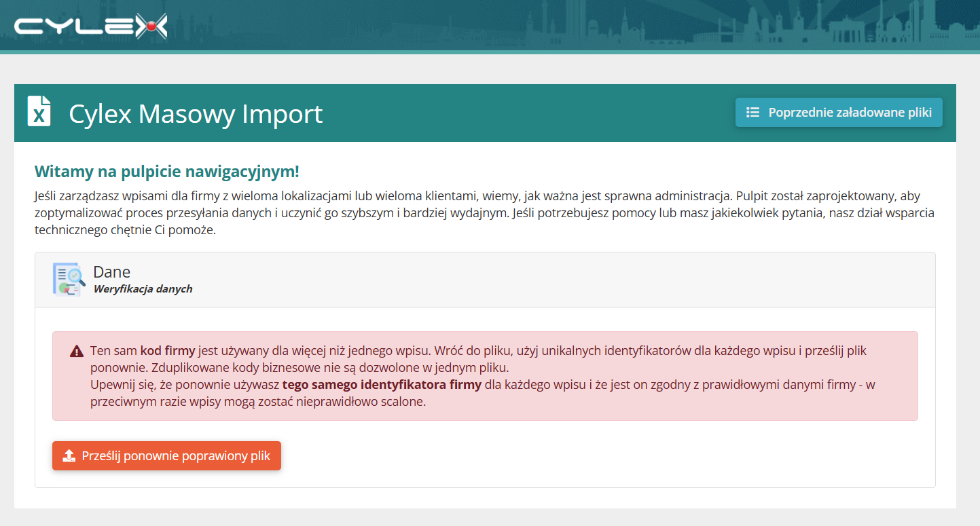
Task: Click the red dot in the Cylex logo
Action: (151, 26)
